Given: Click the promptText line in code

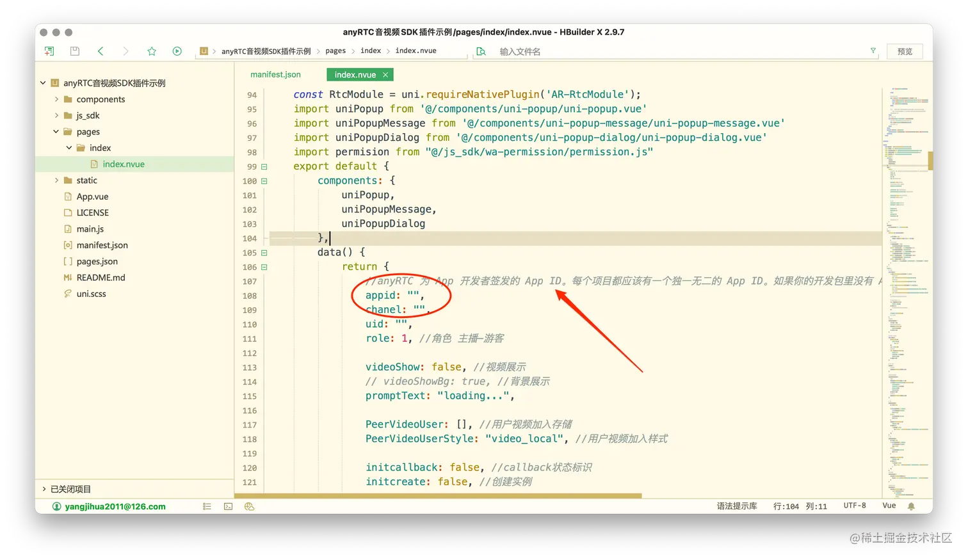Looking at the screenshot, I should click(440, 396).
